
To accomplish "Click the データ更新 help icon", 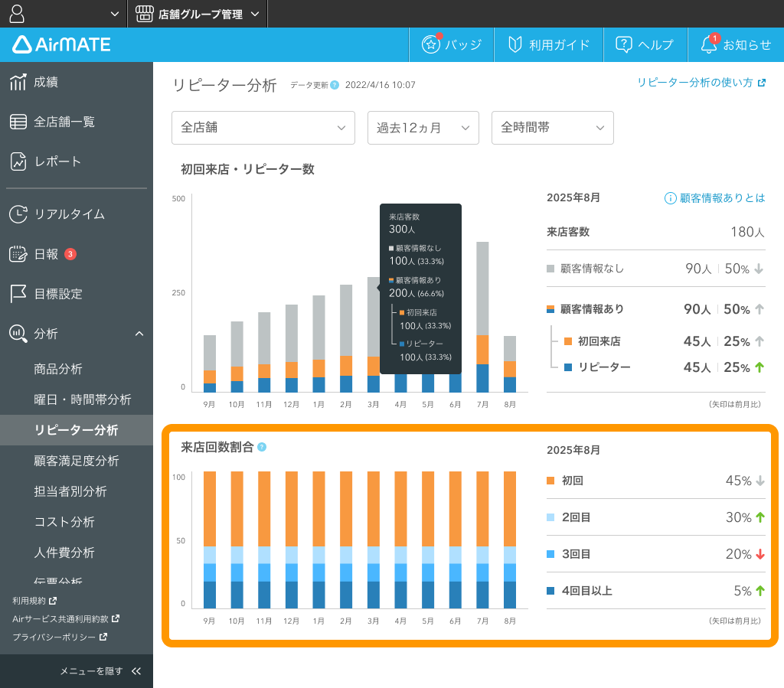I will [x=335, y=85].
